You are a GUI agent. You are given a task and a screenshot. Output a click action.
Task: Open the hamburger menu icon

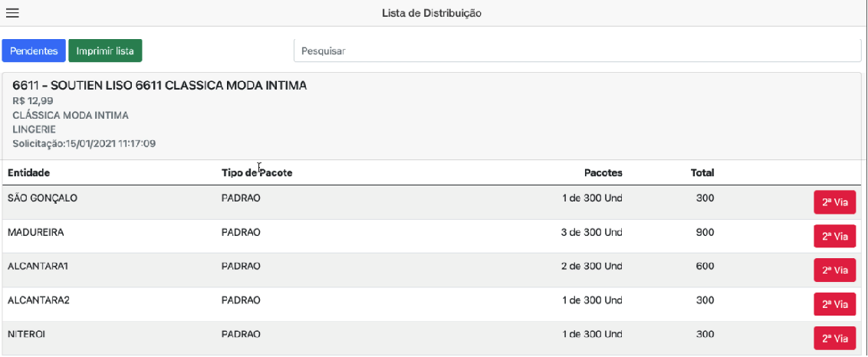point(12,13)
